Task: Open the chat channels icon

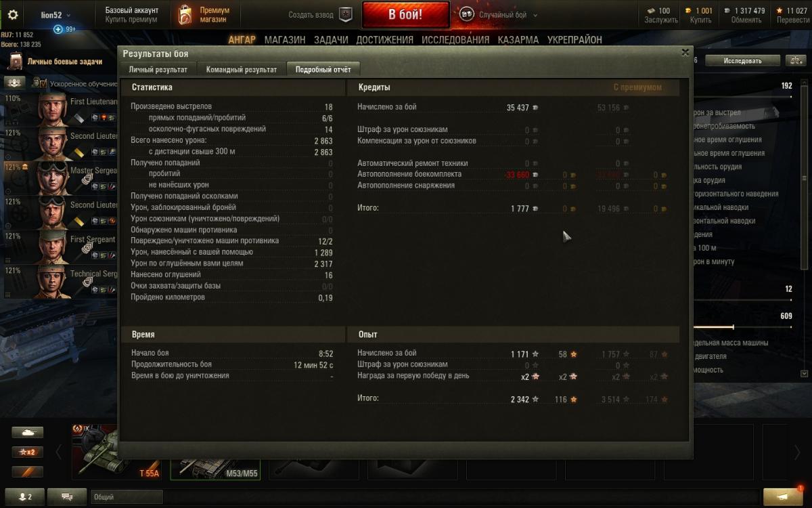Action: pyautogui.click(x=67, y=496)
